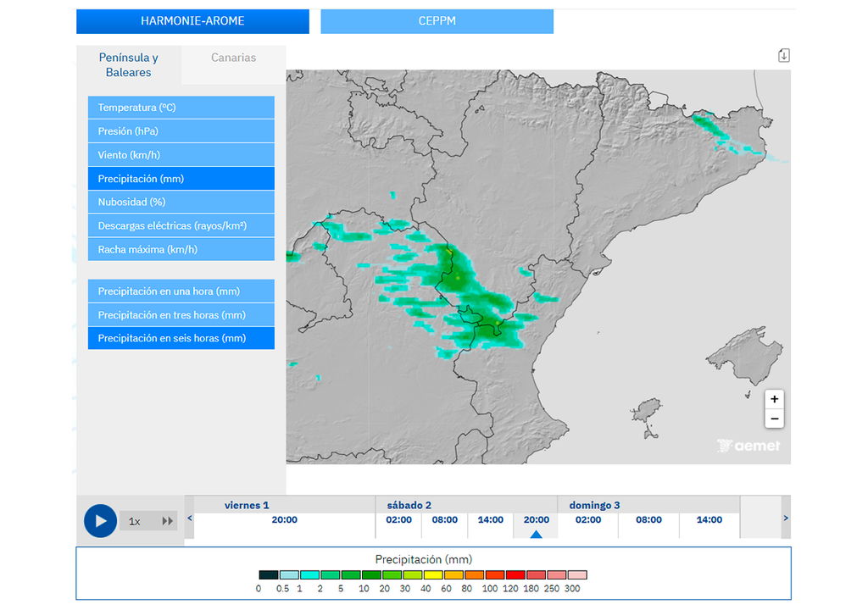This screenshot has width=868, height=610.
Task: Select Precipitación (mm) variable
Action: click(x=181, y=179)
